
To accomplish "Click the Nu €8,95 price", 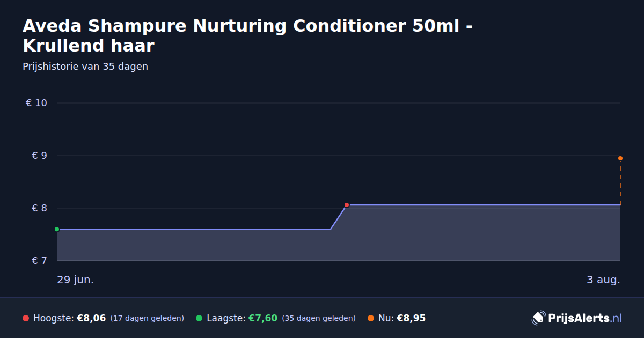I will 411,318.
